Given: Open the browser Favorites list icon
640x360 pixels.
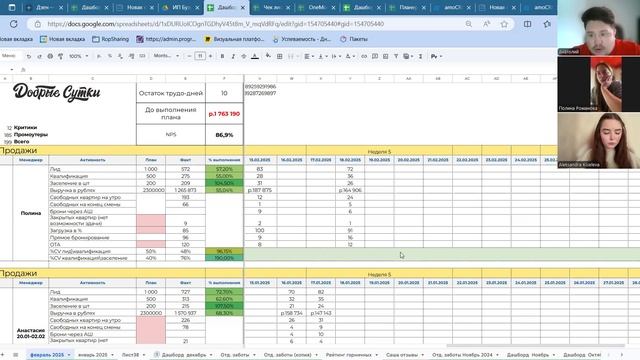Looking at the screenshot, I should 547,24.
